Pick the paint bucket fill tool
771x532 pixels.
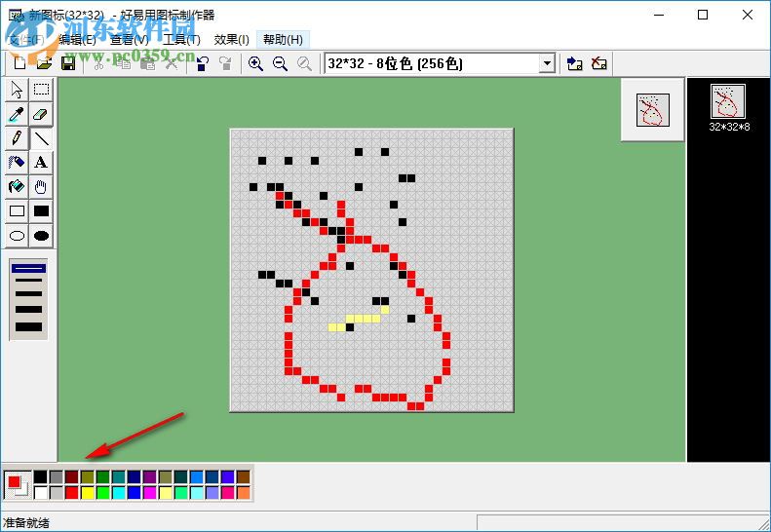17,187
